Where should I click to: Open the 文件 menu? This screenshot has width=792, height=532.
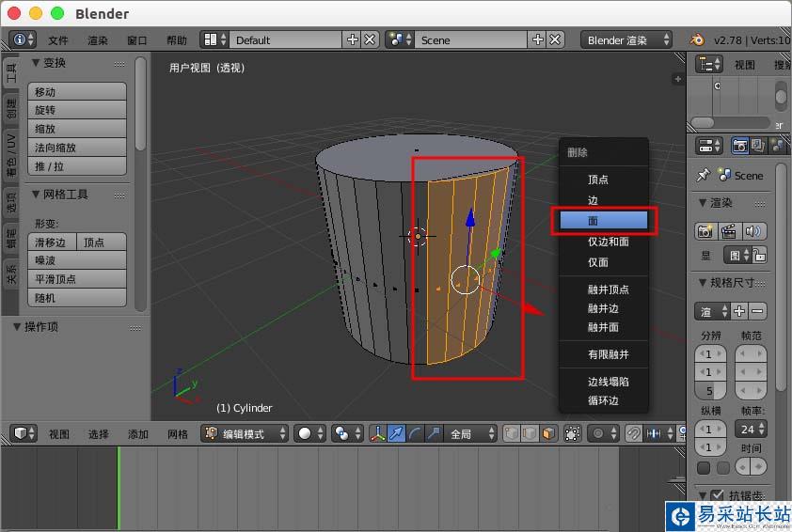pyautogui.click(x=58, y=40)
